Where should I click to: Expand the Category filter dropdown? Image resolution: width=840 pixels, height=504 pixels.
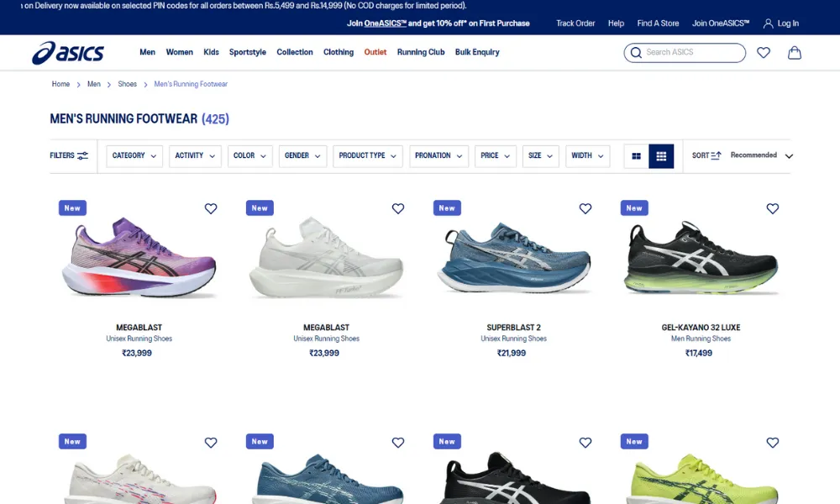click(134, 156)
